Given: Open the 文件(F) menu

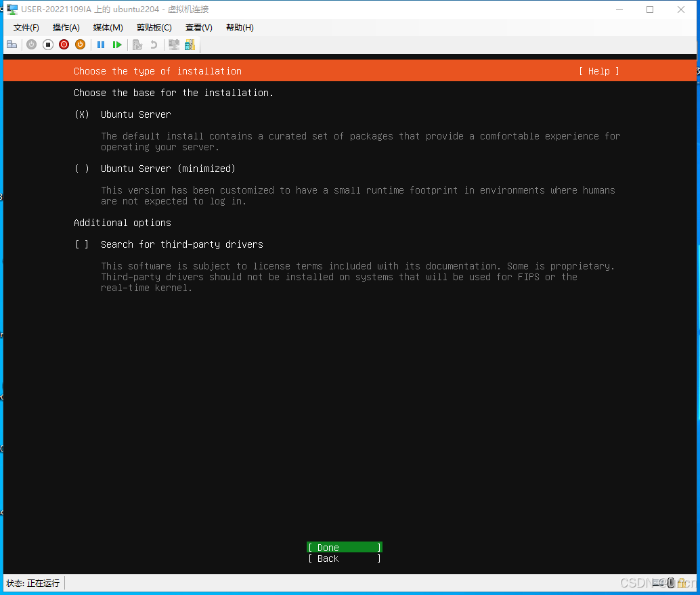Looking at the screenshot, I should pos(26,28).
